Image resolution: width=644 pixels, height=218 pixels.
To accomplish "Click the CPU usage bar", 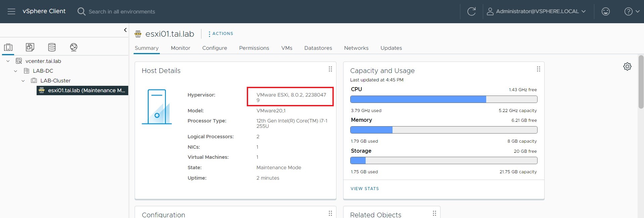I will click(x=444, y=99).
